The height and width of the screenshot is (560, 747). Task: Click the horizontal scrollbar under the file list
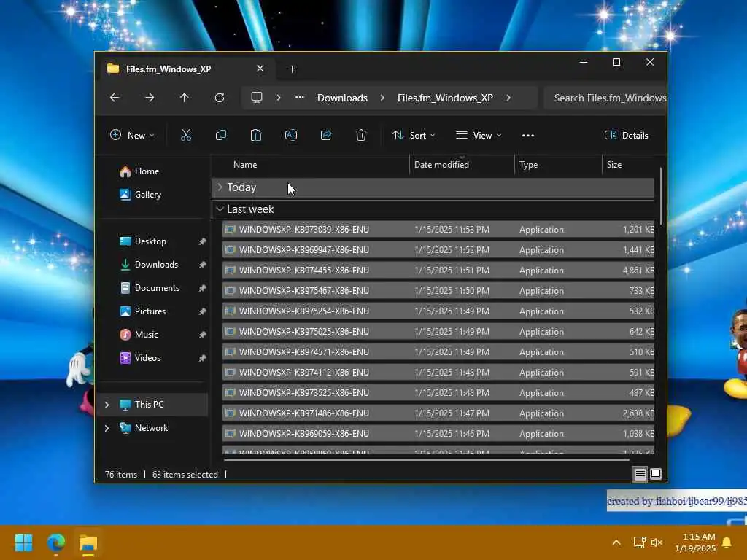(x=426, y=461)
